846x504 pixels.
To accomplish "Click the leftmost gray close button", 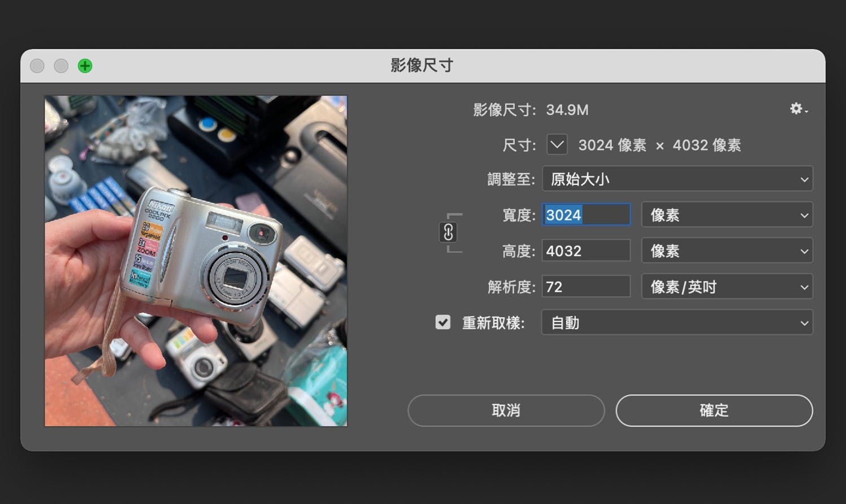I will click(x=37, y=66).
